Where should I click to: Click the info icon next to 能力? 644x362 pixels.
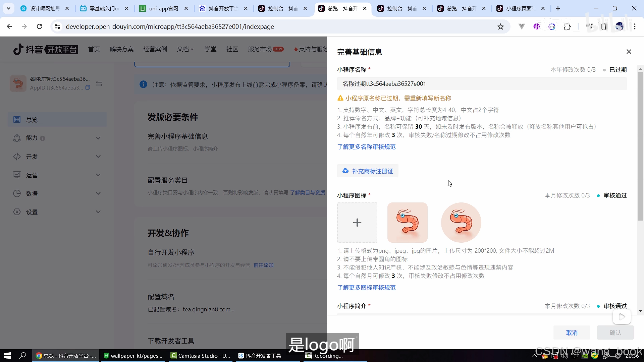[43, 138]
